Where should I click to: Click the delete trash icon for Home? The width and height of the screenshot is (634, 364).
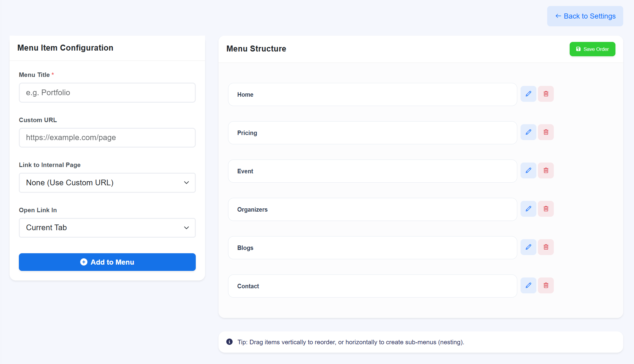(546, 94)
